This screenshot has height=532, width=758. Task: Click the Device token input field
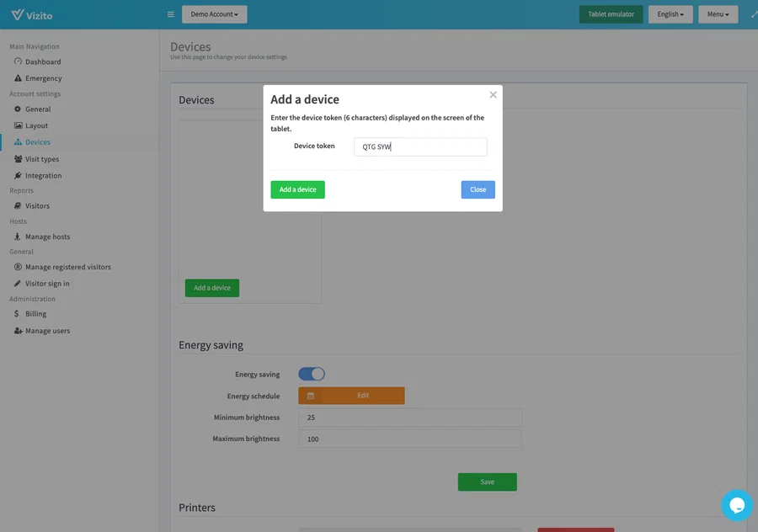coord(420,147)
